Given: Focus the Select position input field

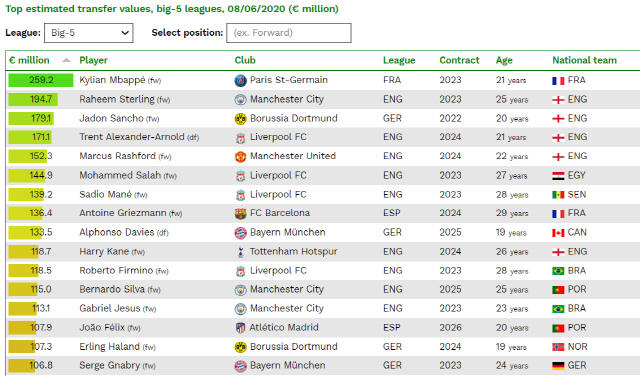Looking at the screenshot, I should 289,33.
